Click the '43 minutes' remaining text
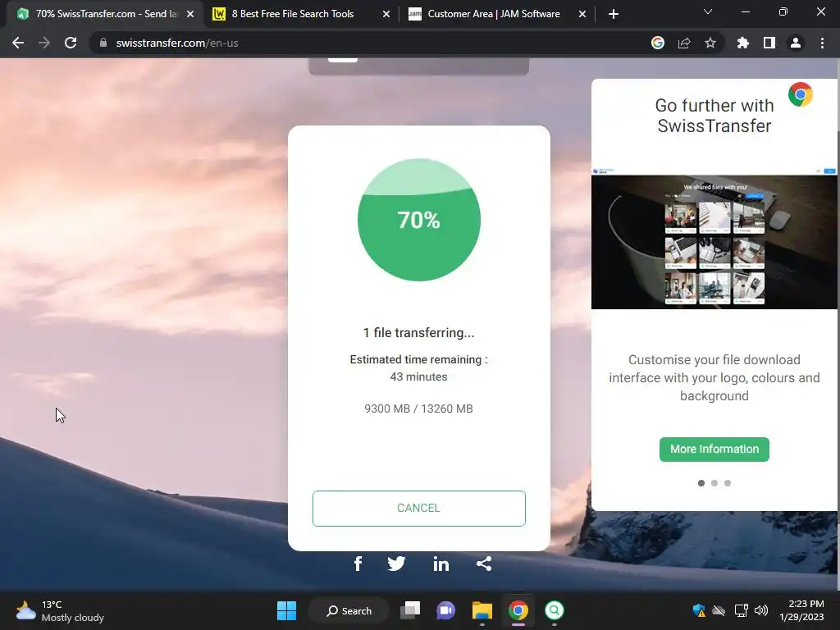Viewport: 840px width, 630px height. [x=419, y=377]
